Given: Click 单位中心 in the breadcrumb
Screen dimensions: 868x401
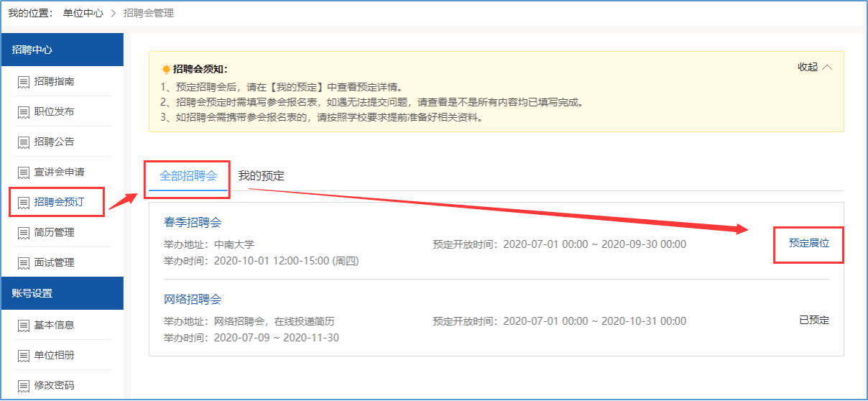Looking at the screenshot, I should 83,13.
